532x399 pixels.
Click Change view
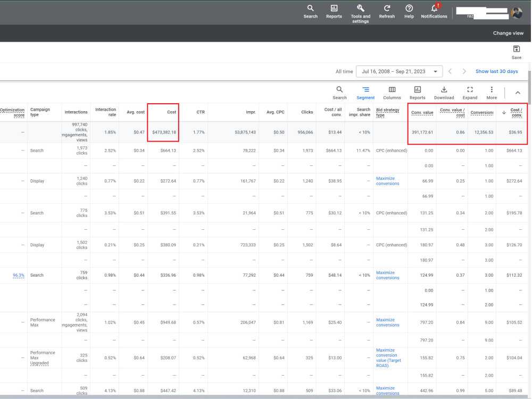(508, 33)
